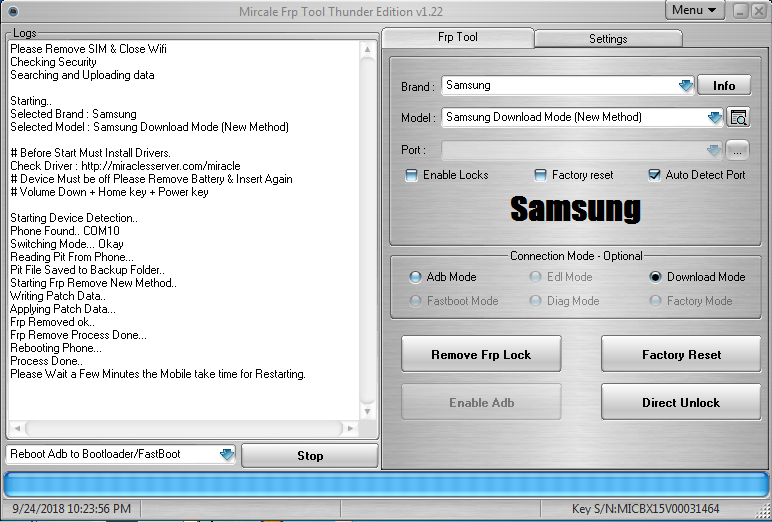Click 'Switching Mode... Okay' log line

click(66, 244)
